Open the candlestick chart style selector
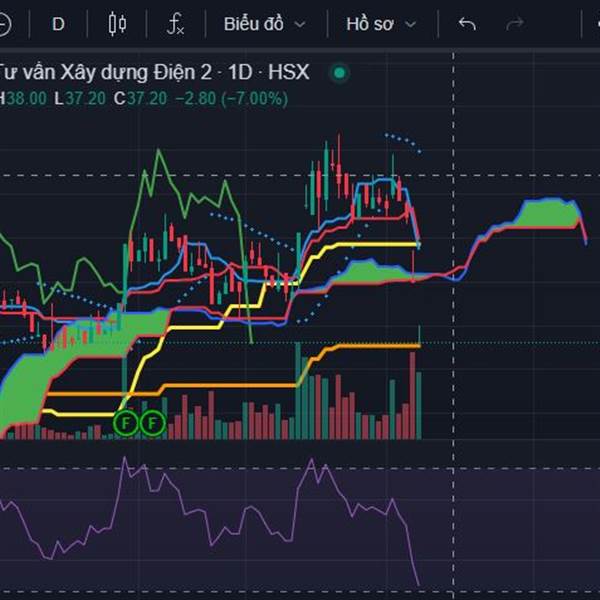 [x=117, y=24]
